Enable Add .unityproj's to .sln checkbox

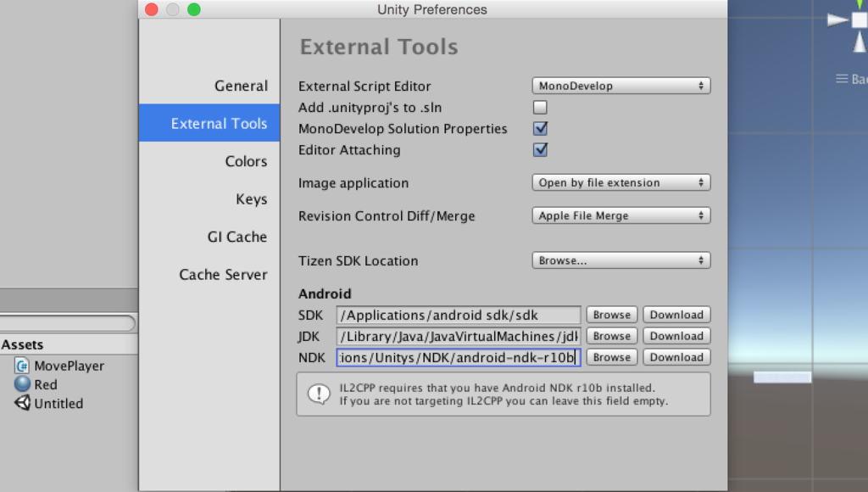(540, 107)
